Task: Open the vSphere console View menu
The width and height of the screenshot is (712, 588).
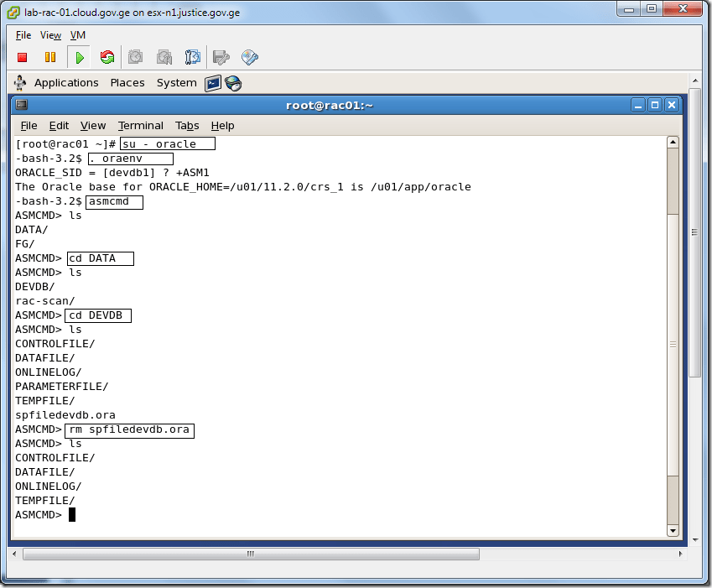Action: pos(51,35)
